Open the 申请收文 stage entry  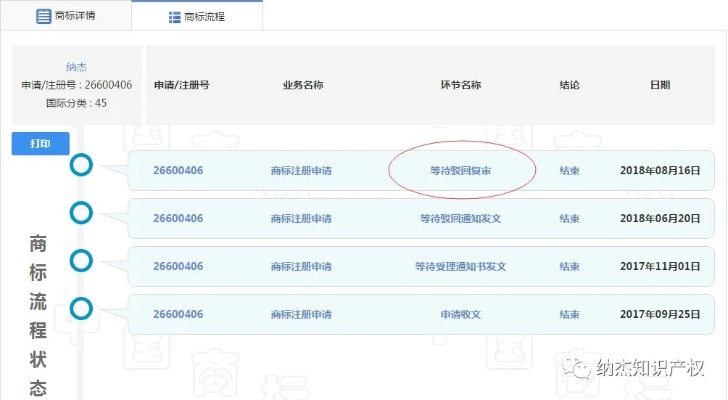pyautogui.click(x=460, y=315)
